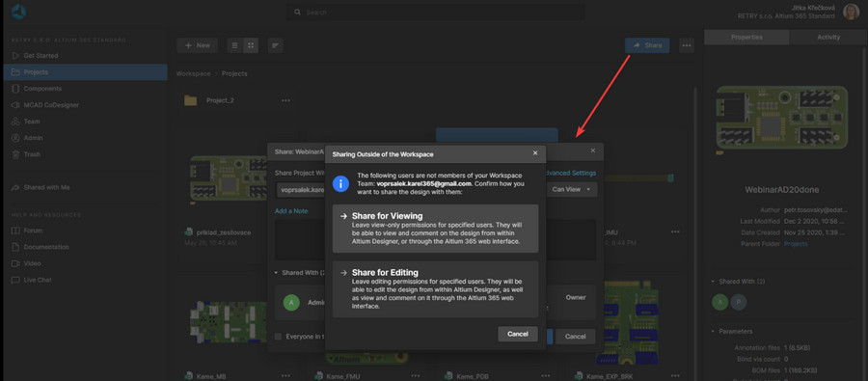Close the Sharing Outside of the Workspace dialog
Screen dimensions: 868x381
click(x=534, y=153)
